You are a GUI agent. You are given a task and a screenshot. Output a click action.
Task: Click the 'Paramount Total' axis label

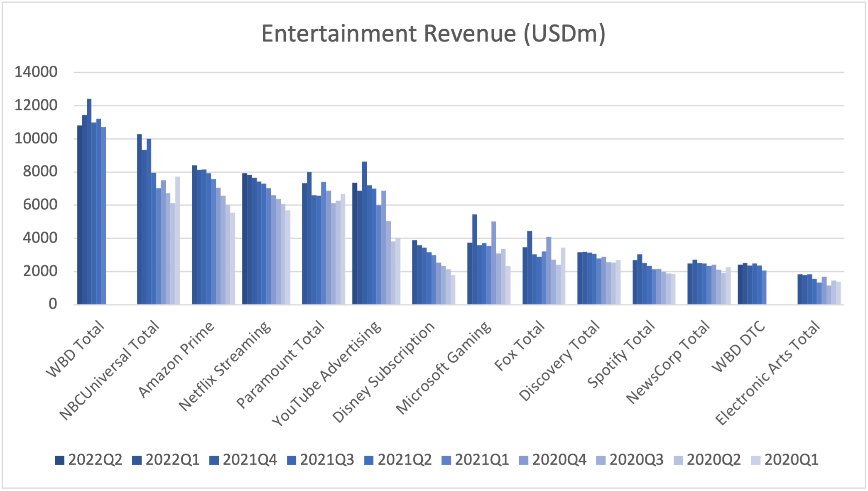tap(280, 364)
